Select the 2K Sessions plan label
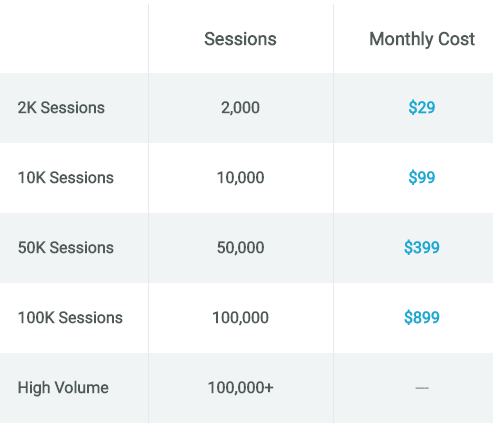 (61, 108)
